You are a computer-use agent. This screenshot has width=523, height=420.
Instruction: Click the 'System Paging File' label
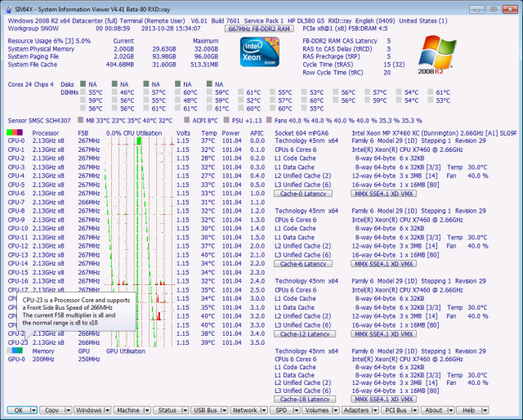click(33, 56)
